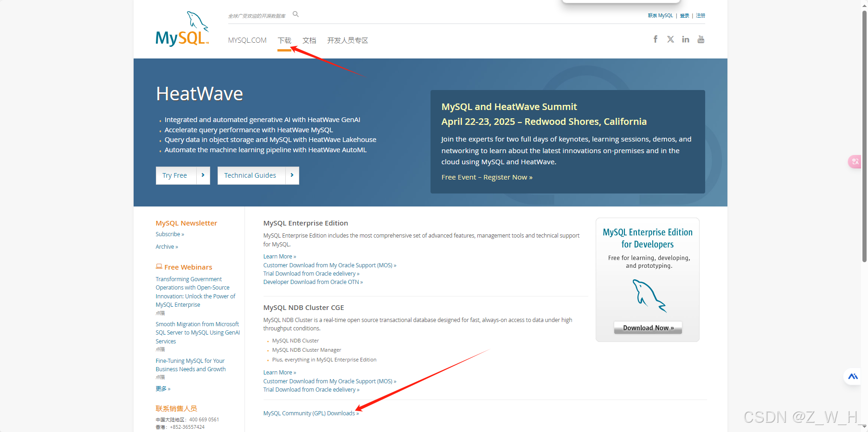This screenshot has height=432, width=868.
Task: Click Learn More under Enterprise Edition
Action: 279,257
